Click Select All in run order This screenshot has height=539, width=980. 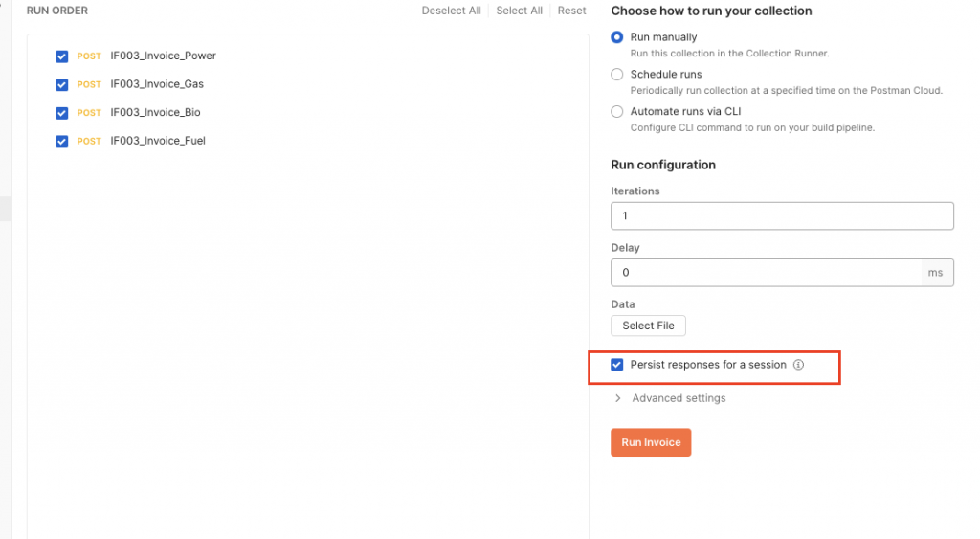pyautogui.click(x=520, y=11)
